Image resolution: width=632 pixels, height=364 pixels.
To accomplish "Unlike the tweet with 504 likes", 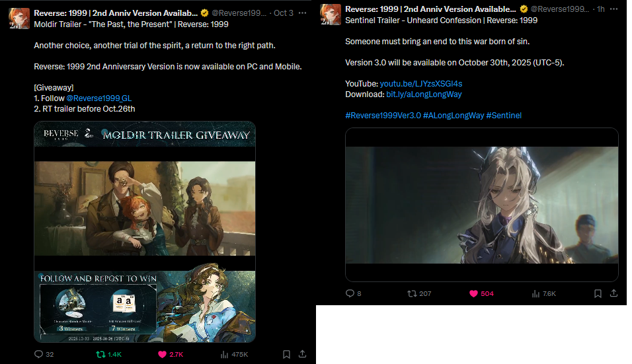I will pos(482,293).
